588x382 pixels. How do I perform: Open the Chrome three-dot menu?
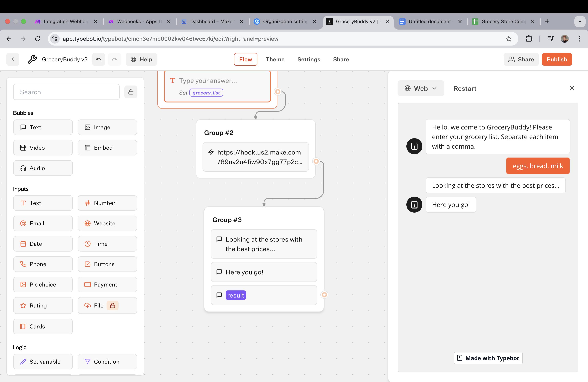click(x=579, y=39)
